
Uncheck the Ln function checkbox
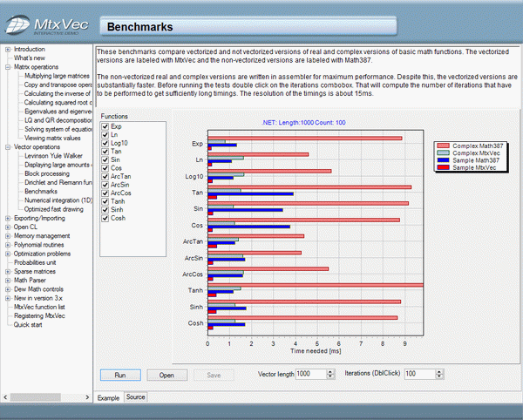105,135
